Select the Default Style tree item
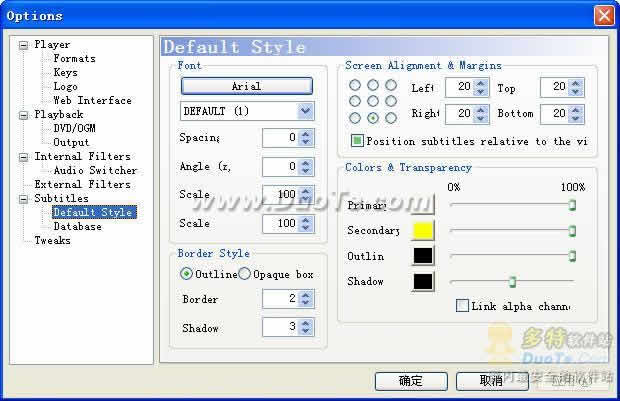Screen dimensions: 620x401 (x=95, y=212)
